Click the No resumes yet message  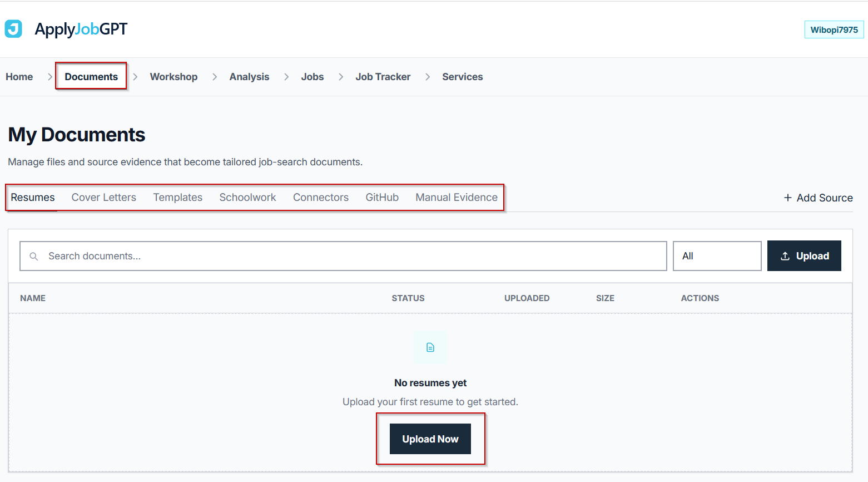(430, 383)
